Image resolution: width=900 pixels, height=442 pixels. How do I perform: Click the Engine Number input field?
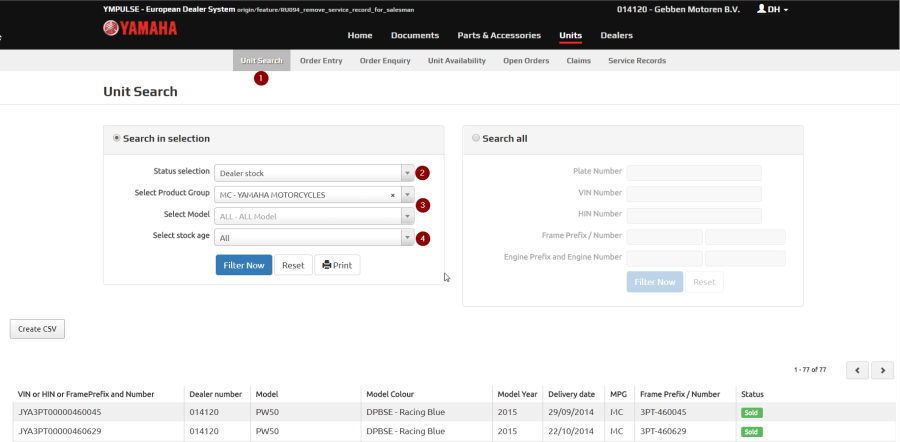click(745, 258)
